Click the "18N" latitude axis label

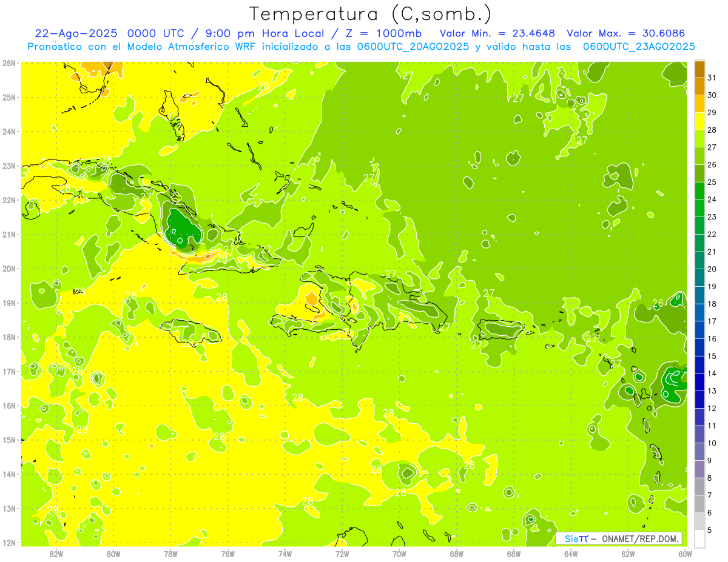pyautogui.click(x=9, y=337)
